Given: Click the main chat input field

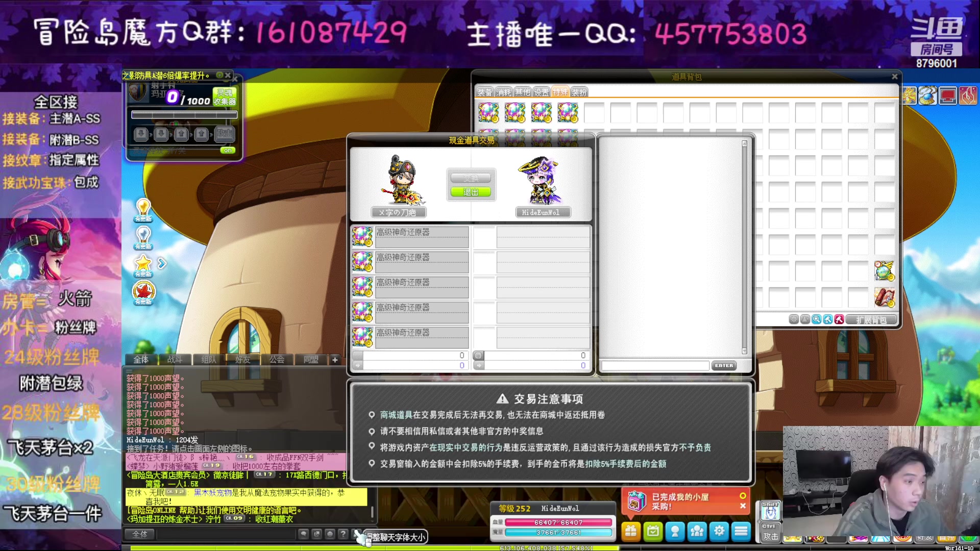Looking at the screenshot, I should click(226, 534).
